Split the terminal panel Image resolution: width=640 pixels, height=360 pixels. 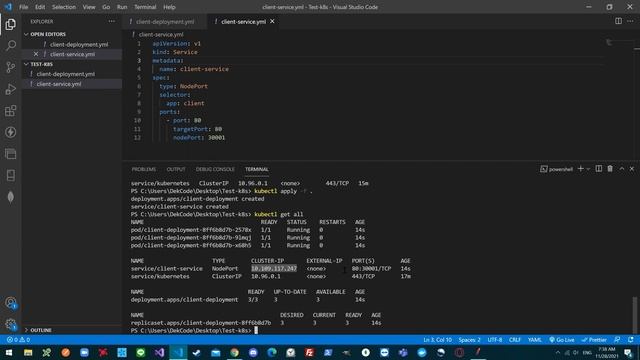(598, 169)
